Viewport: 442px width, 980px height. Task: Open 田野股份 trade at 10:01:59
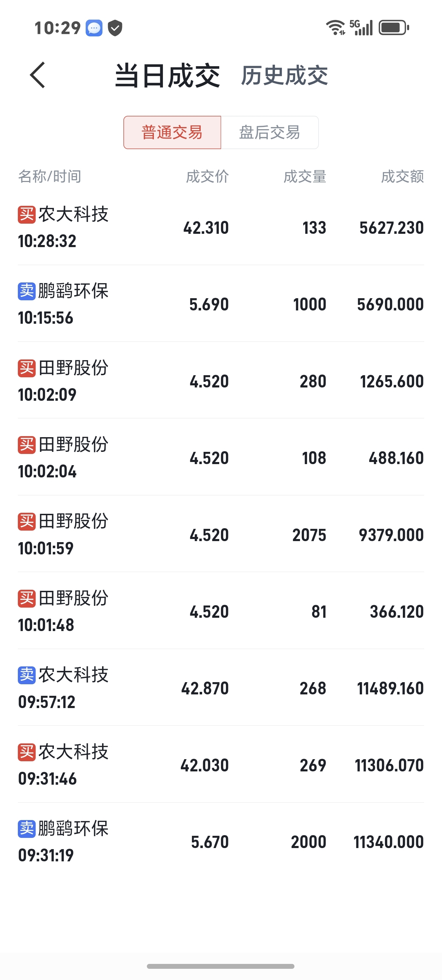(x=220, y=534)
